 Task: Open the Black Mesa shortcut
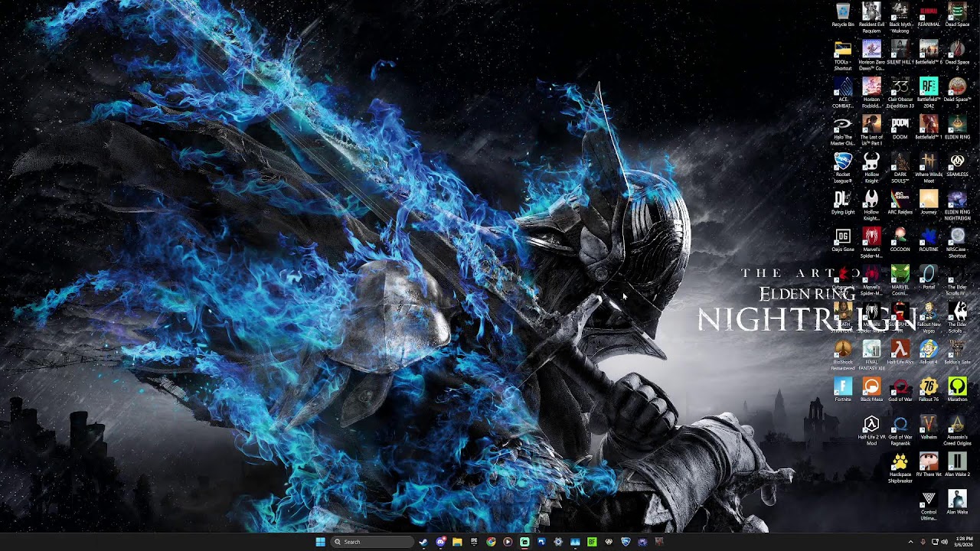tap(871, 390)
